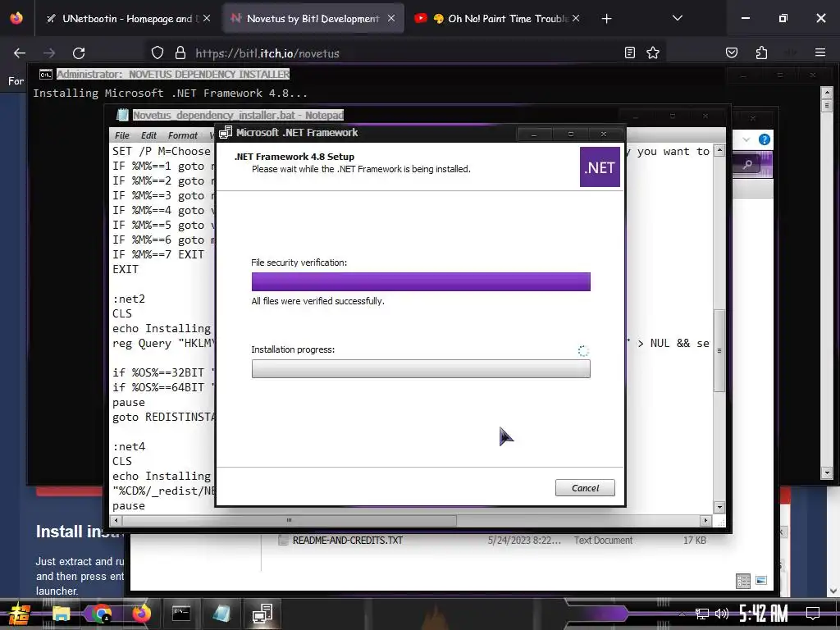Click the File security verification progress bar
Screen dimensions: 840x630
pos(421,282)
